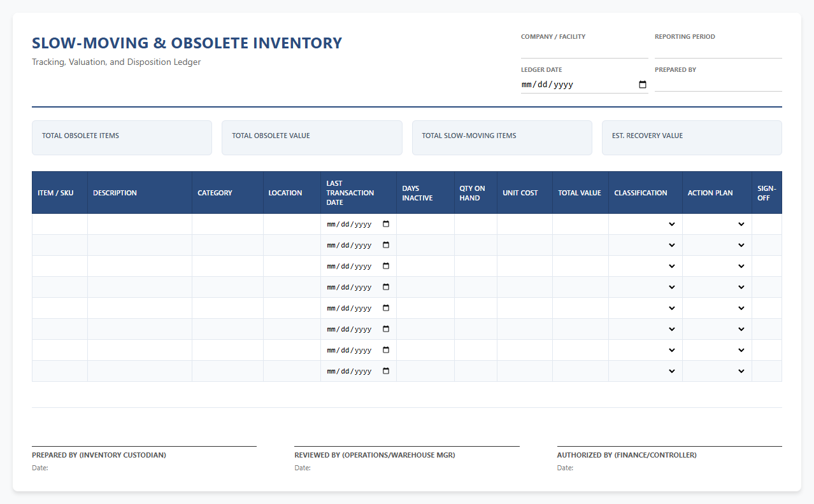The width and height of the screenshot is (814, 504).
Task: Open calendar picker in seventh table row
Action: 386,350
